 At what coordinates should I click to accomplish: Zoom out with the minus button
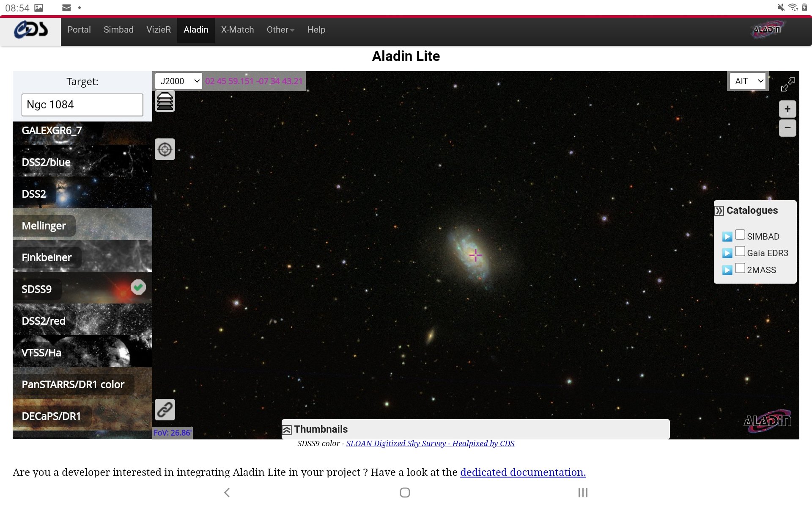pyautogui.click(x=787, y=128)
